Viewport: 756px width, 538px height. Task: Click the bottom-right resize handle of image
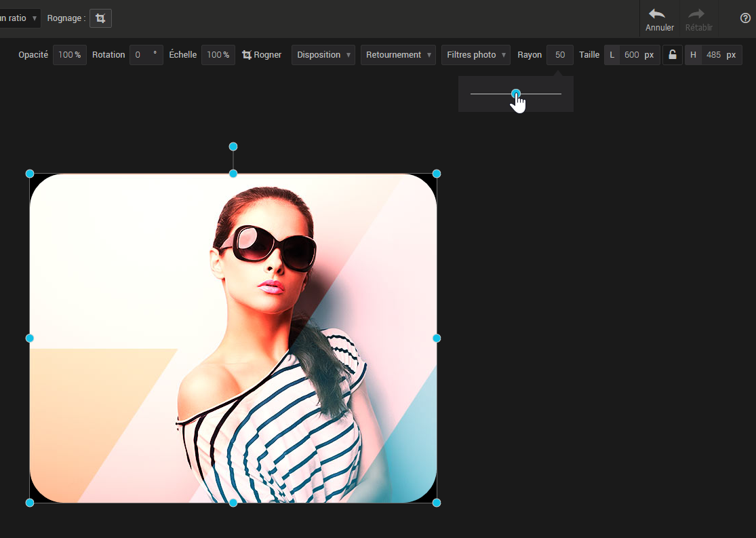[x=437, y=503]
